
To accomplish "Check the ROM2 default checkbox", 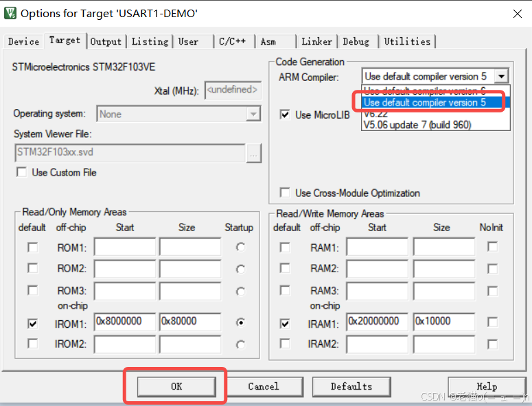I will [32, 268].
